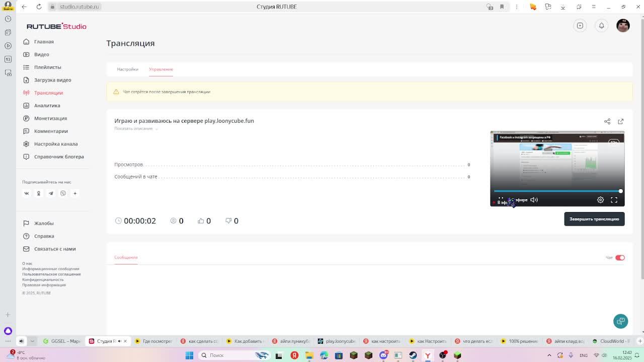Open Steam from the taskbar
Viewport: 644px width, 362px height.
(x=413, y=355)
